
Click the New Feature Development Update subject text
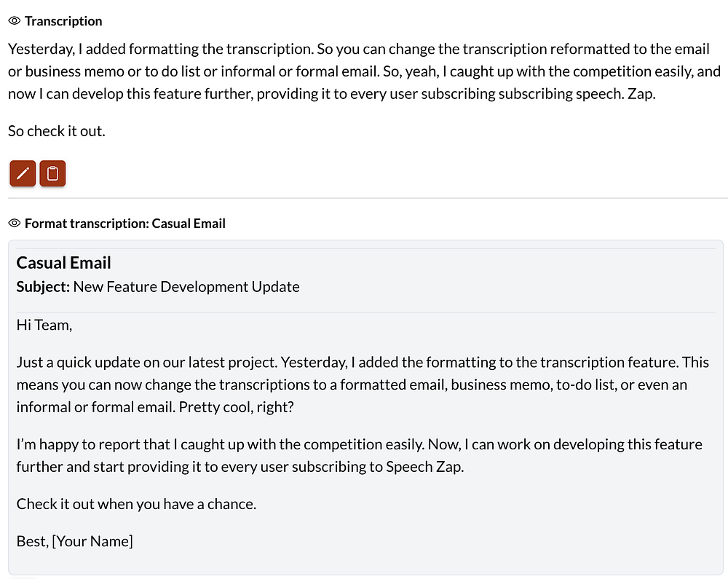pyautogui.click(x=186, y=287)
